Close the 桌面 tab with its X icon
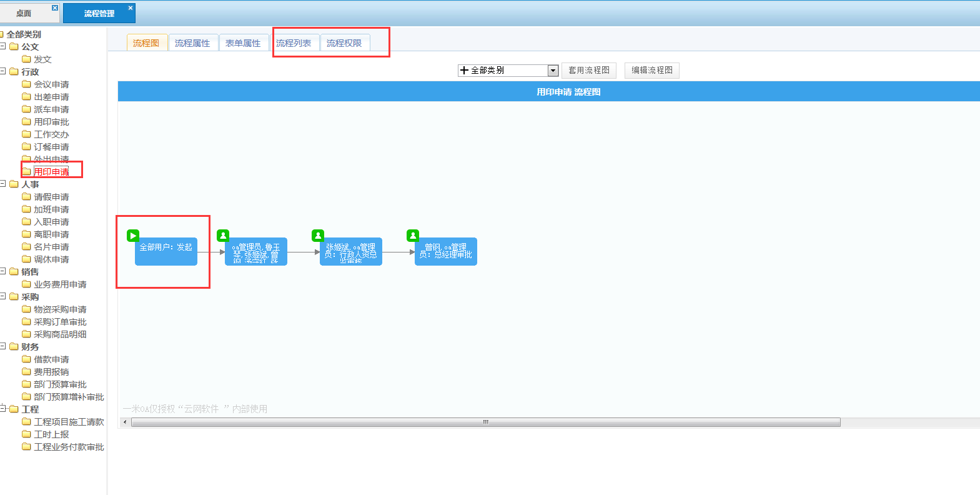 (x=55, y=7)
